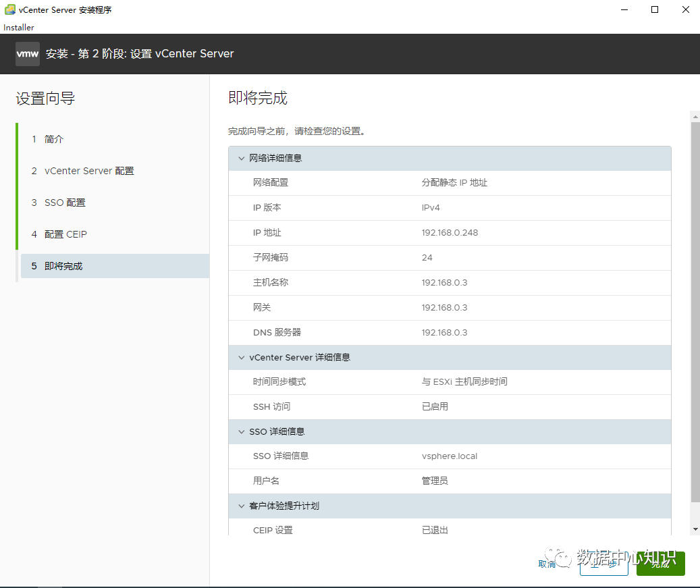Click the green 完成 finish button
The height and width of the screenshot is (588, 700).
(x=661, y=564)
